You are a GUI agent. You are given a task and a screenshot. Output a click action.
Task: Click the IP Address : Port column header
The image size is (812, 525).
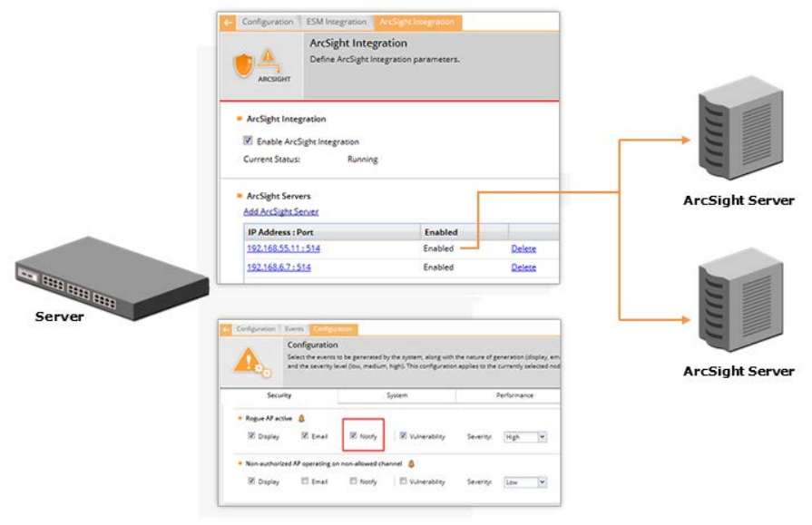332,232
